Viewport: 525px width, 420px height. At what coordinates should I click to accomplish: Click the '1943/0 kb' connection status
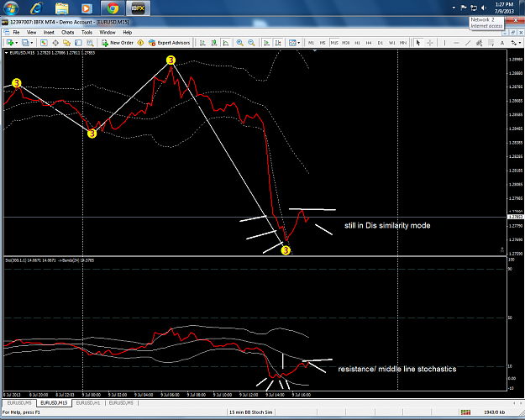click(494, 412)
